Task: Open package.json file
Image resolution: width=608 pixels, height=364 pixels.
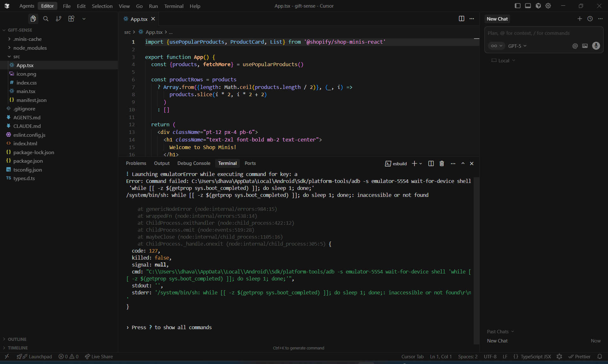Action: [59, 161]
